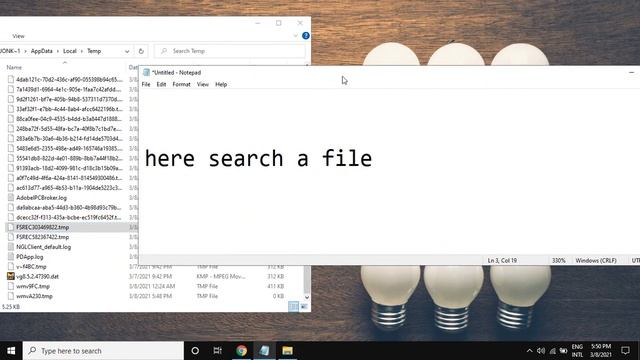Screen dimensions: 640x360
Task: Select file starting with 'da9abcaa-aba5'
Action: pyautogui.click(x=69, y=207)
